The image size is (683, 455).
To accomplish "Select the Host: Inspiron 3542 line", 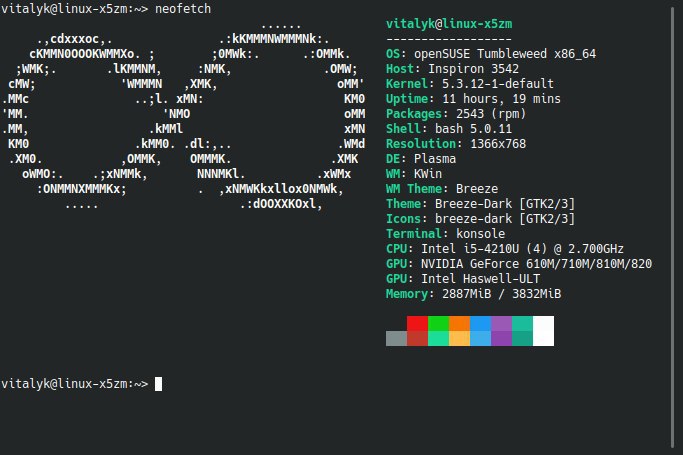I will (453, 69).
